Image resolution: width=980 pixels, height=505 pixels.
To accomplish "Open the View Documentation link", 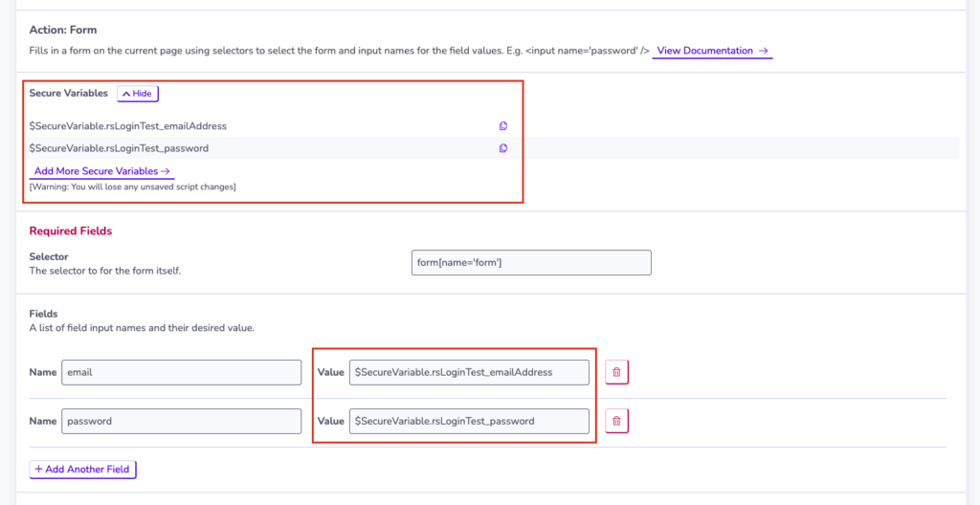I will (712, 51).
